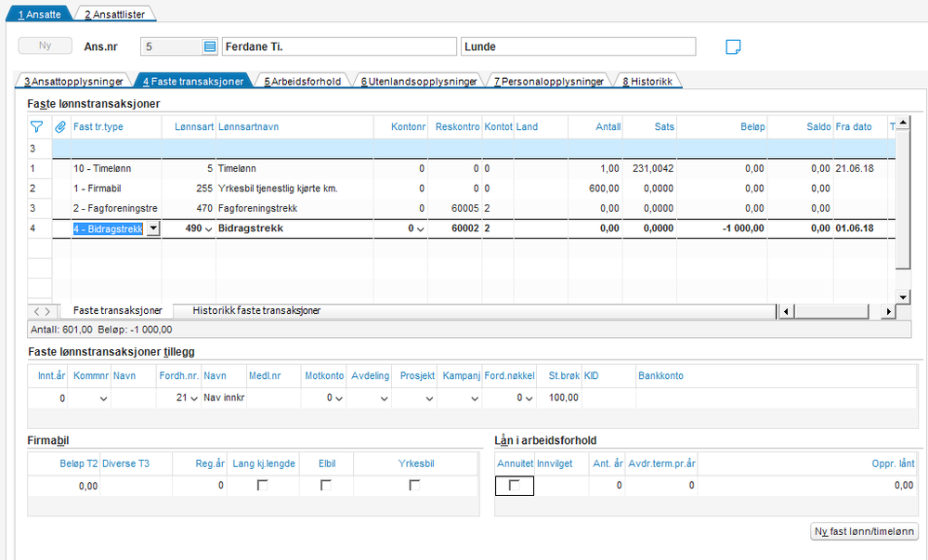Click the Beløp T2 value 0,00
This screenshot has height=560, width=928.
click(87, 486)
